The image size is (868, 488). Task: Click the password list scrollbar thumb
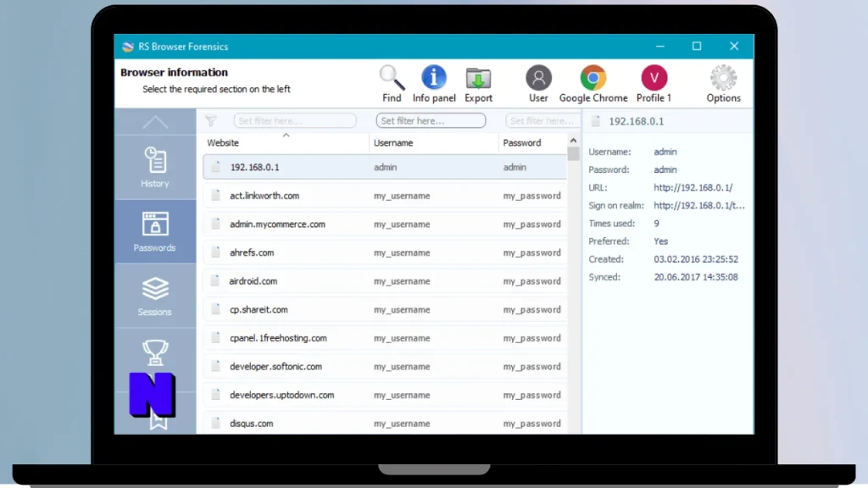[574, 154]
